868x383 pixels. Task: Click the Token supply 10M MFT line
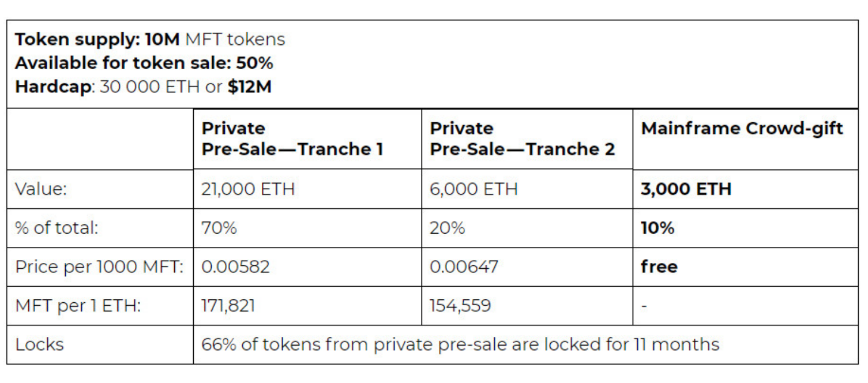point(150,39)
